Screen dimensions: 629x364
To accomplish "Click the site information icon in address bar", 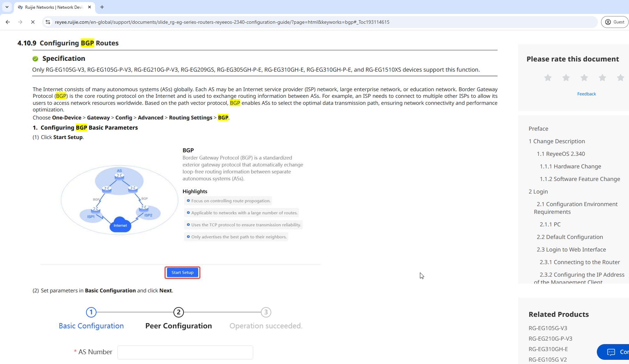I will pyautogui.click(x=48, y=22).
